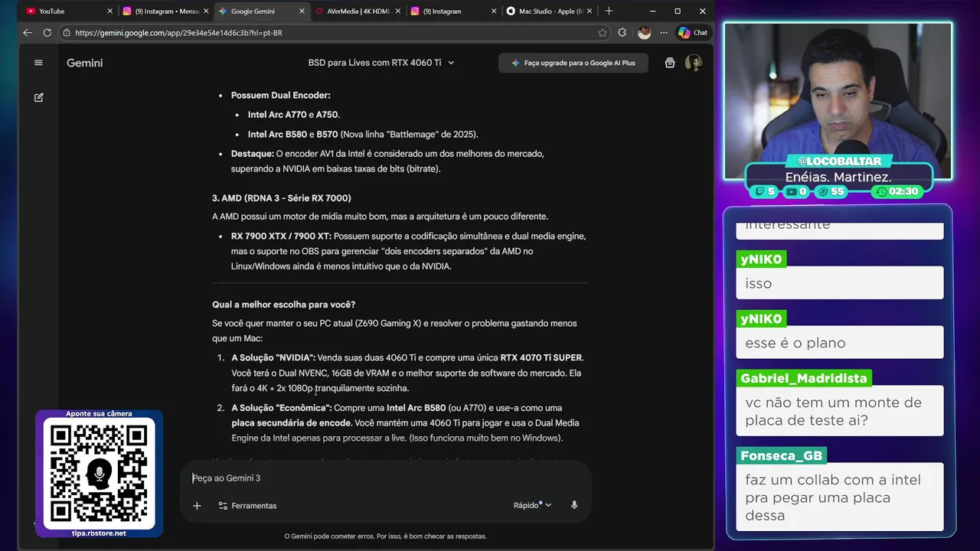Screen dimensions: 980x551
Task: Click the 'Possuem Dual Encoder:' bullet
Action: coord(281,96)
